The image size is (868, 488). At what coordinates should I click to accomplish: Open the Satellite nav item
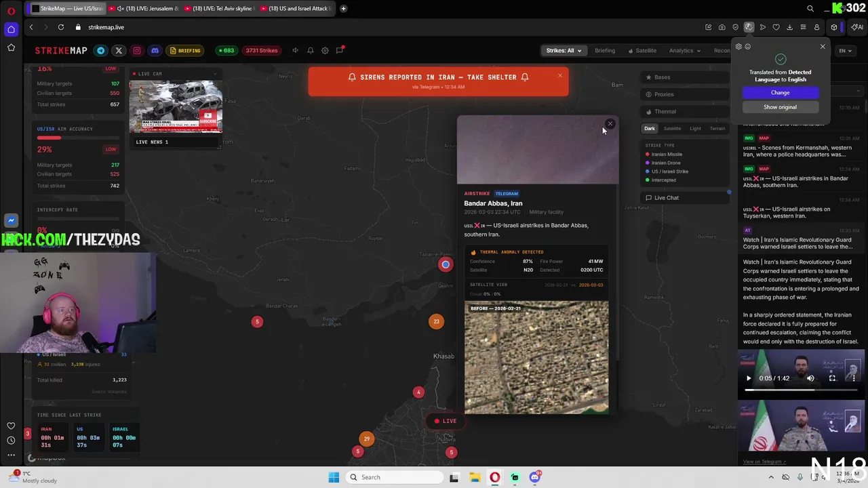(x=642, y=50)
